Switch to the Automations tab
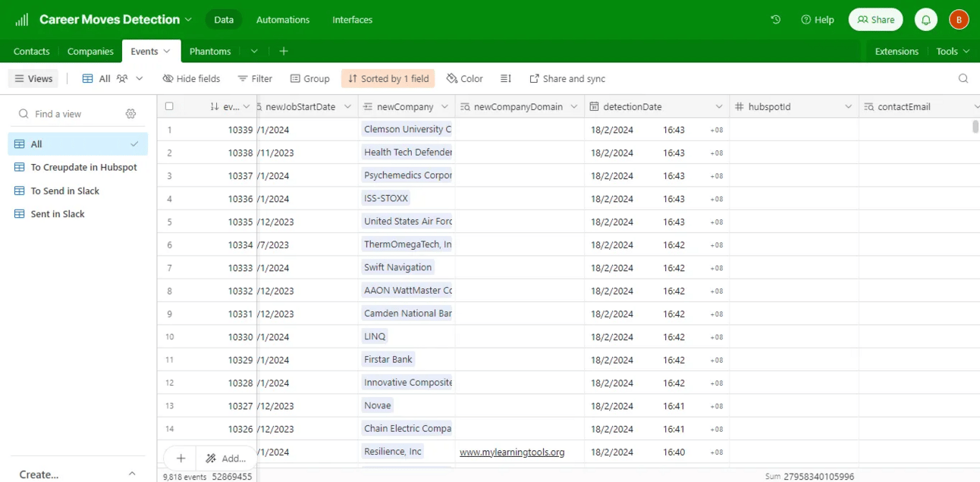 (283, 20)
